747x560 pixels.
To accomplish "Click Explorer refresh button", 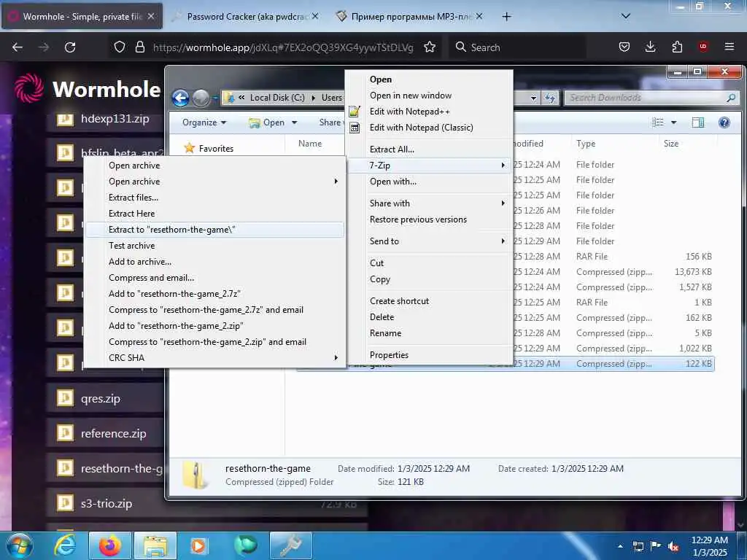I will 550,98.
